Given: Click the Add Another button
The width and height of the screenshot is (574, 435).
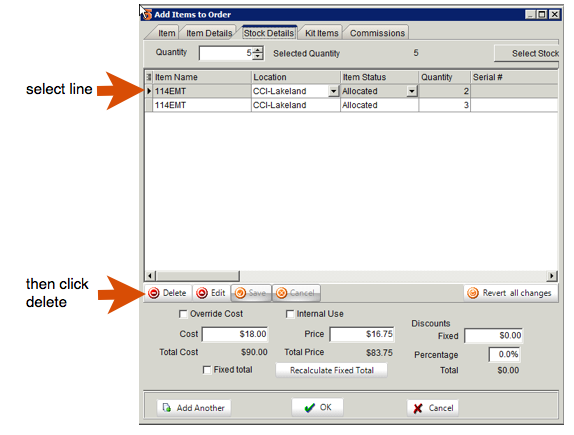Looking at the screenshot, I should pyautogui.click(x=194, y=408).
